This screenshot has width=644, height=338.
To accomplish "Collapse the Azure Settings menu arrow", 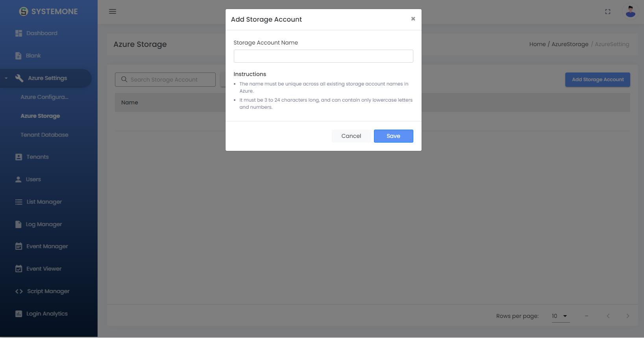I will tap(6, 78).
